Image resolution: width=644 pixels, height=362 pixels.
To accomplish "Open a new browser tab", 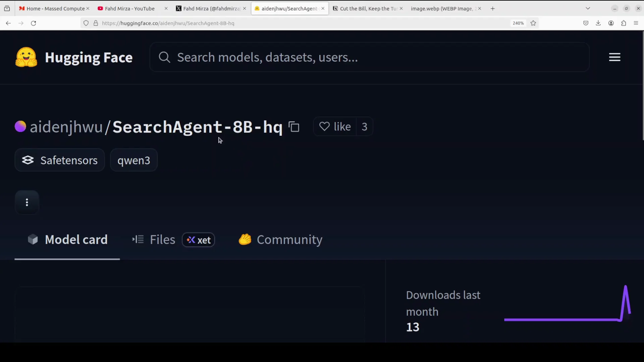I will tap(493, 8).
